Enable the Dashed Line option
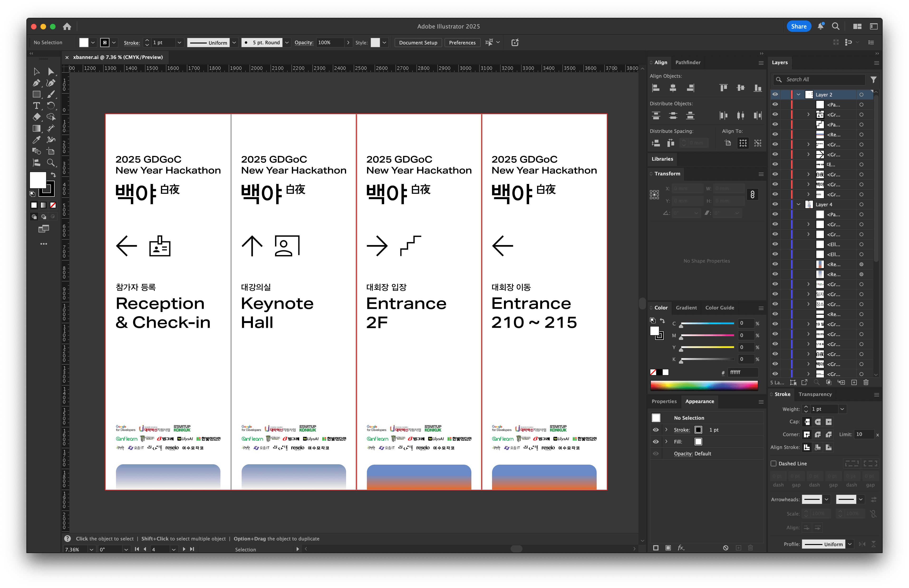Viewport: 909px width, 588px height. (x=774, y=463)
